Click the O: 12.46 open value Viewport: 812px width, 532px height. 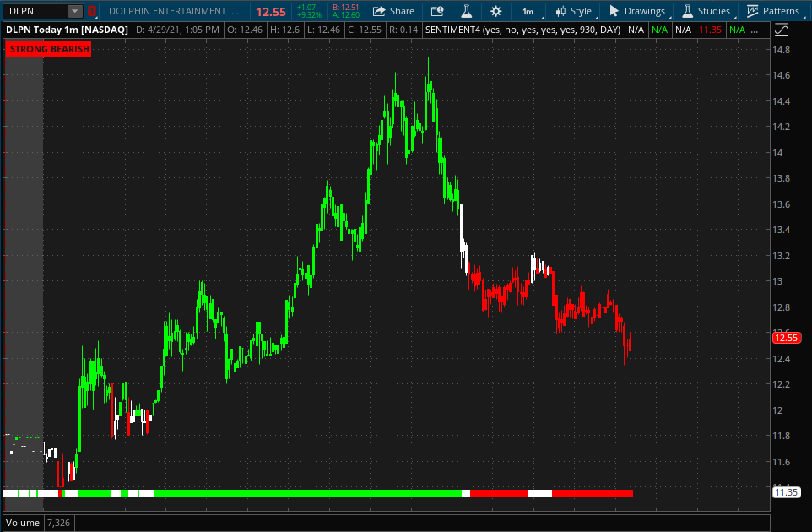click(x=245, y=30)
